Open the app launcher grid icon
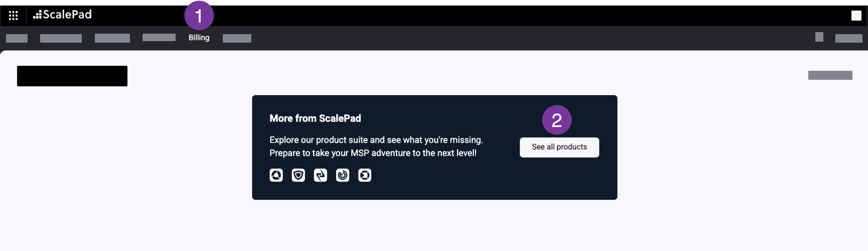This screenshot has height=251, width=868. tap(13, 15)
